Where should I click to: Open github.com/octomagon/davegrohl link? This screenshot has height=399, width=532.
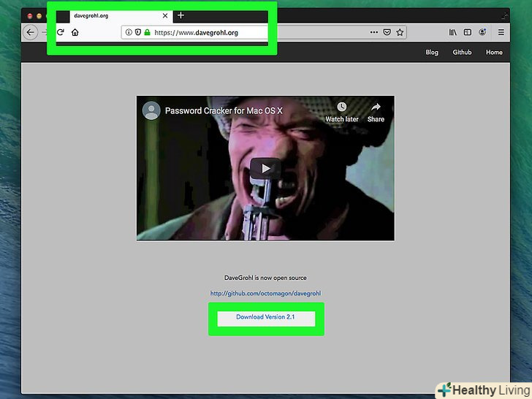click(x=265, y=293)
